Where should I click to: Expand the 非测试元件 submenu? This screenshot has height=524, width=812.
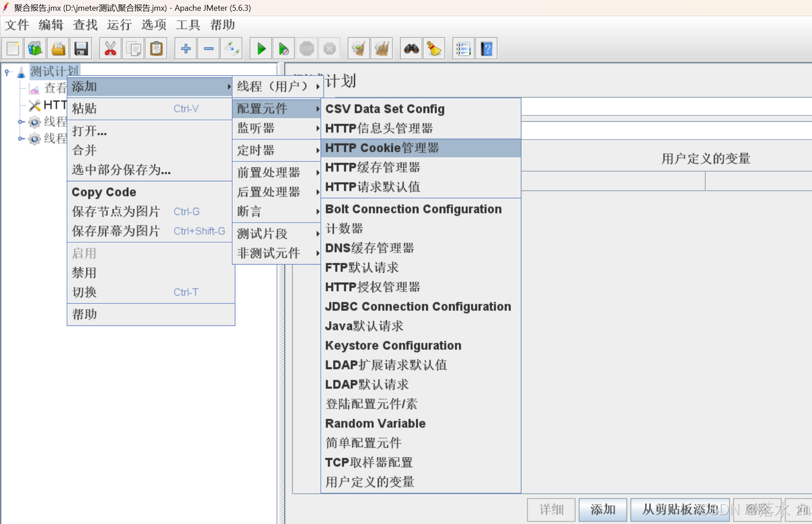tap(277, 253)
